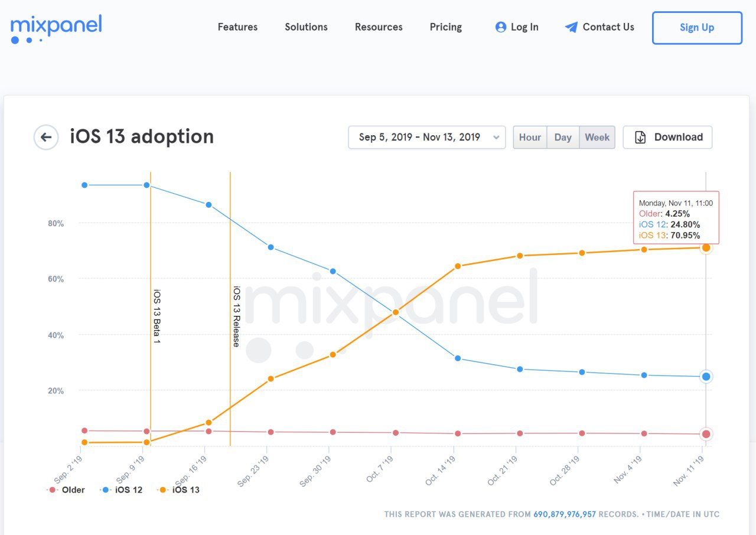Viewport: 756px width, 535px height.
Task: Toggle the Older series in the legend
Action: click(66, 490)
